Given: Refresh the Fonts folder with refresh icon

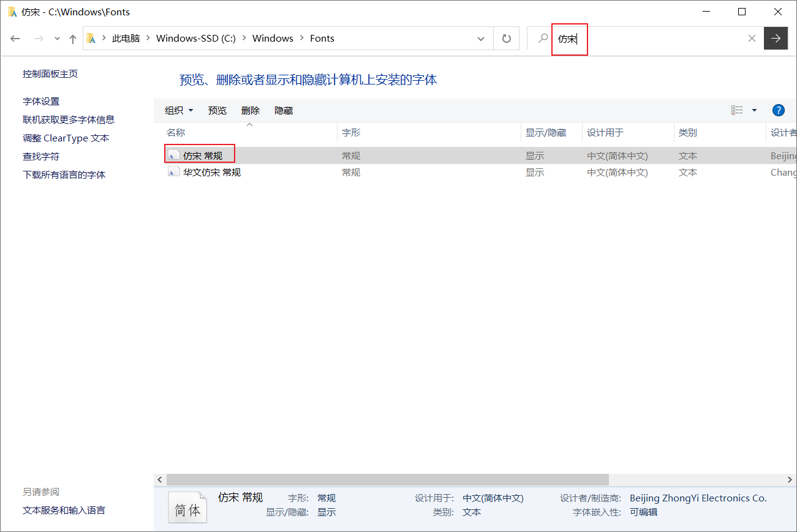Looking at the screenshot, I should pos(507,38).
